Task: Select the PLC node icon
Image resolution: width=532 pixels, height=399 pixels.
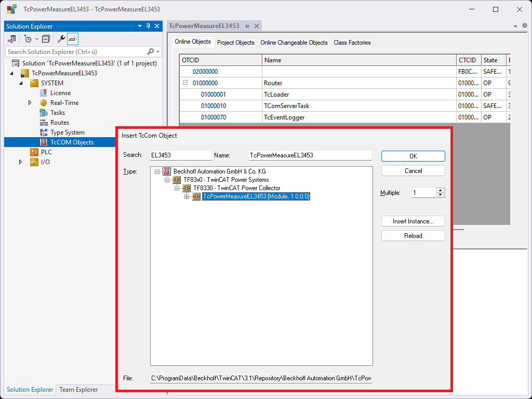Action: click(x=34, y=152)
